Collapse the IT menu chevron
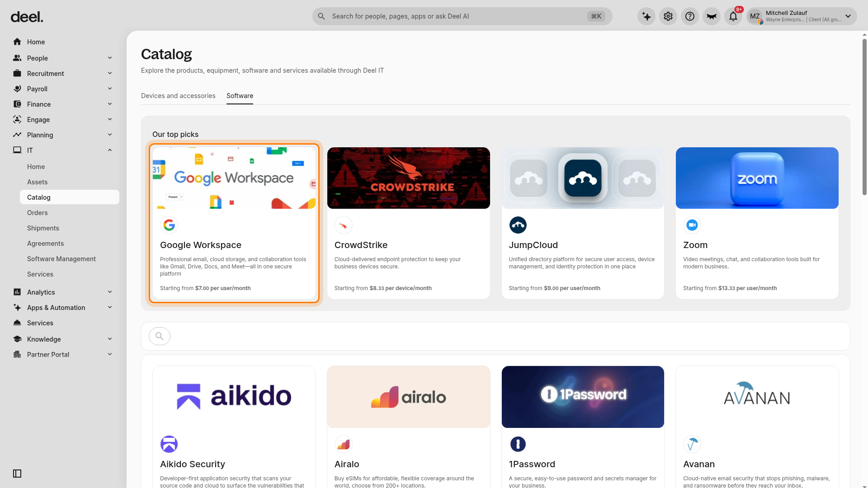 point(110,150)
